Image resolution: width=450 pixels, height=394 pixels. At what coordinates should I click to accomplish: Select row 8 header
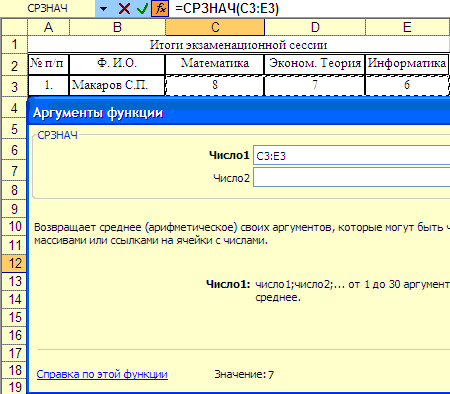coord(14,190)
